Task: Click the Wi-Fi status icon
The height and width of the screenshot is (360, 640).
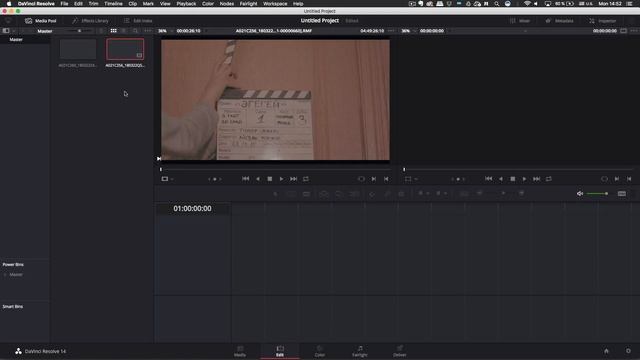Action: click(x=527, y=4)
